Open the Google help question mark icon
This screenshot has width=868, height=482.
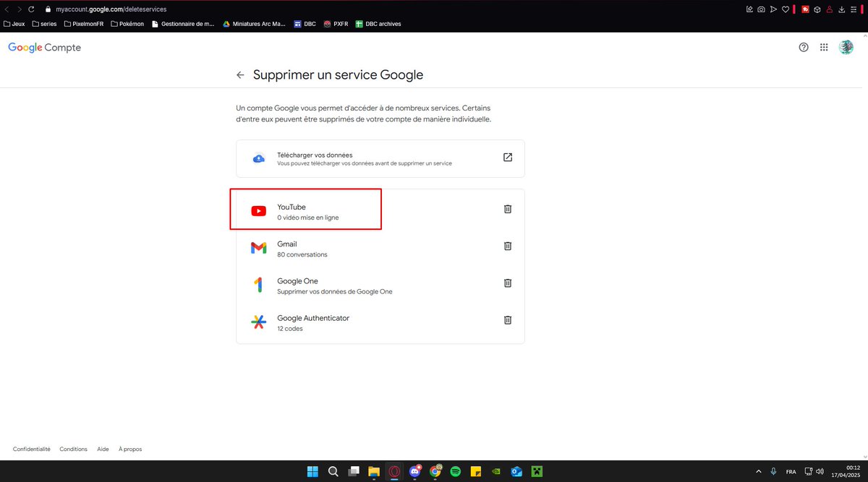click(x=804, y=48)
